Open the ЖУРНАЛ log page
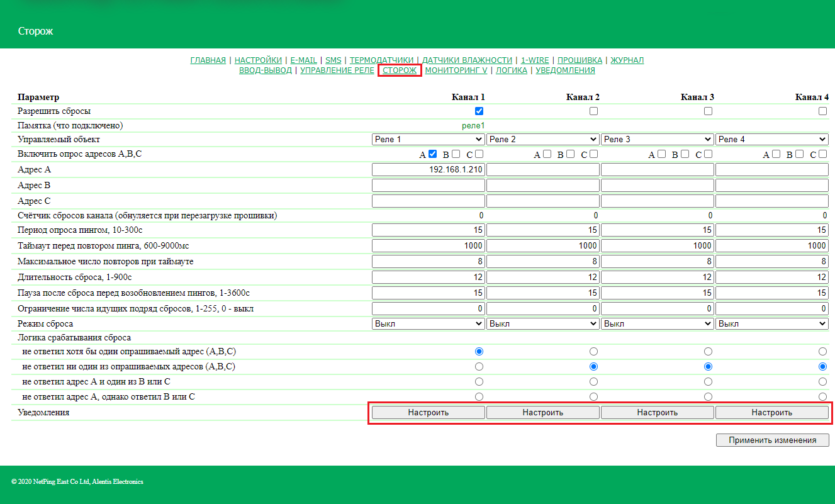The image size is (835, 504). click(627, 60)
